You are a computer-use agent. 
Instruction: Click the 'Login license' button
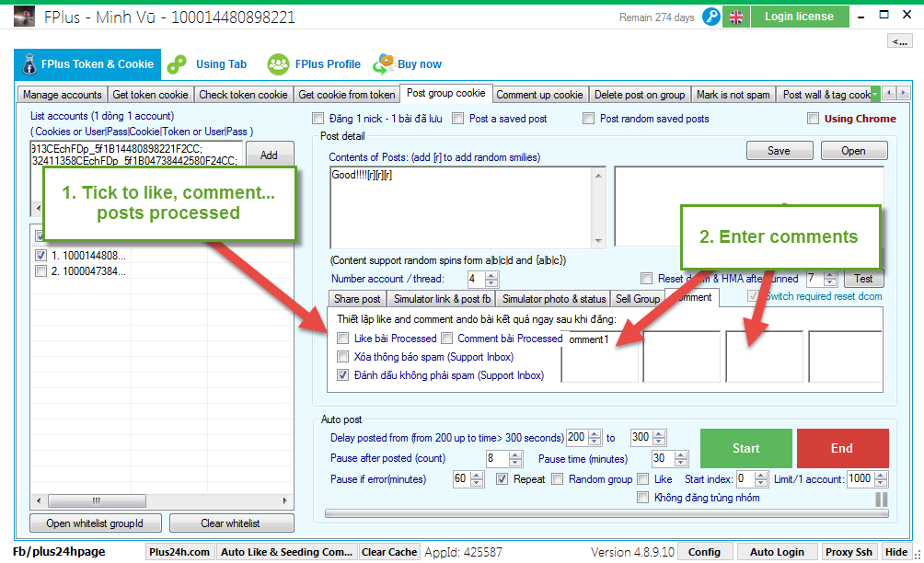pyautogui.click(x=799, y=17)
